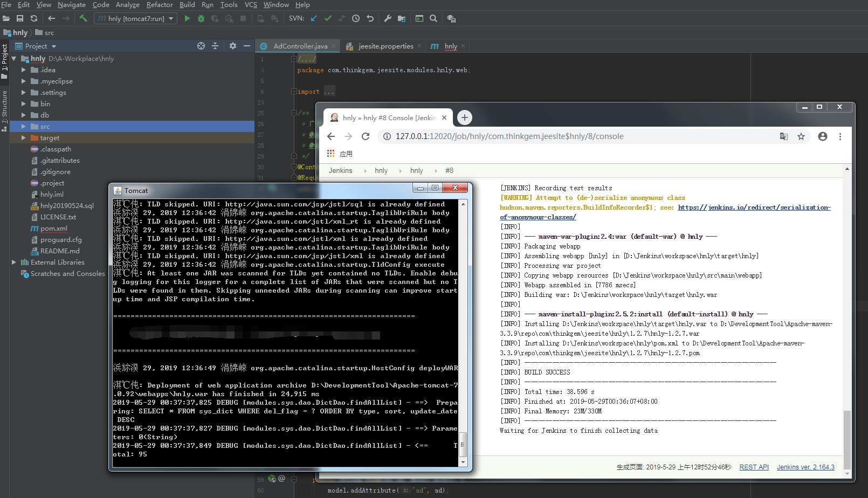
Task: Open the Project view selector dropdown
Action: pyautogui.click(x=36, y=46)
